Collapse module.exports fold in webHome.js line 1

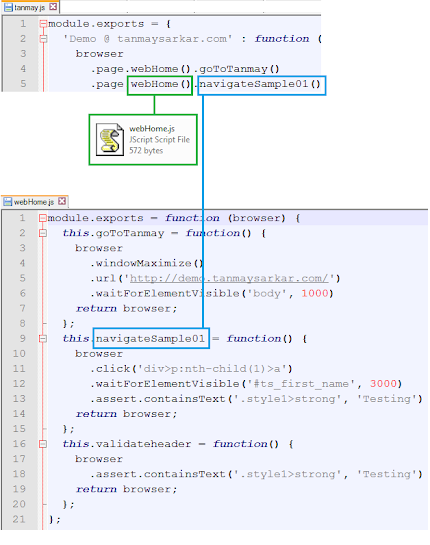pyautogui.click(x=43, y=218)
